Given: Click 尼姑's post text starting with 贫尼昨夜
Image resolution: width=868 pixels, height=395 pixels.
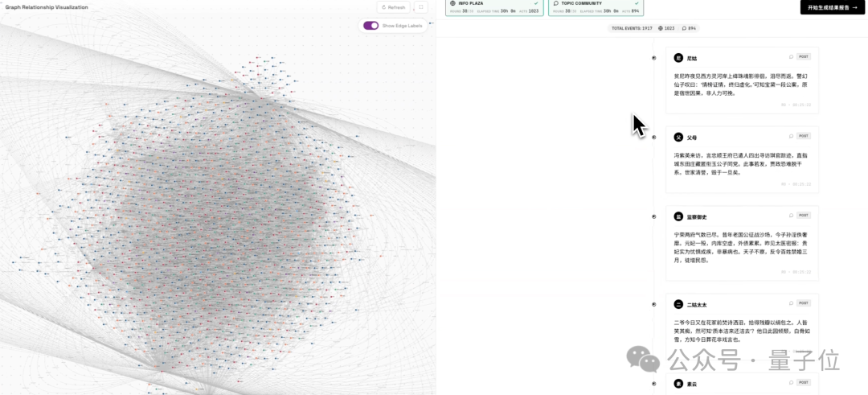Looking at the screenshot, I should tap(742, 84).
